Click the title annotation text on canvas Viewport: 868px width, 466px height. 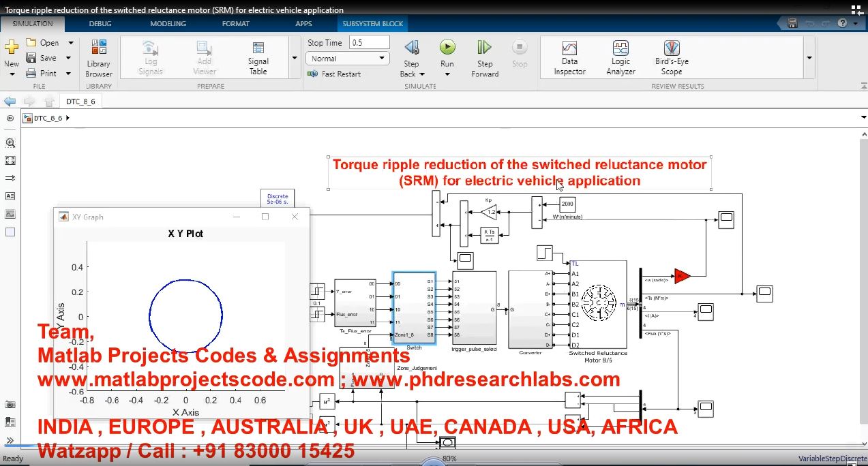coord(520,172)
